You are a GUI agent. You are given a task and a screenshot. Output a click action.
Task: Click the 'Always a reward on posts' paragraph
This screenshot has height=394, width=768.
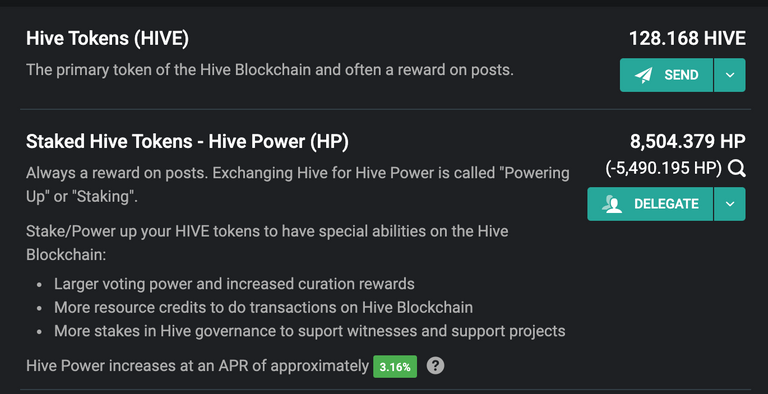(x=298, y=185)
